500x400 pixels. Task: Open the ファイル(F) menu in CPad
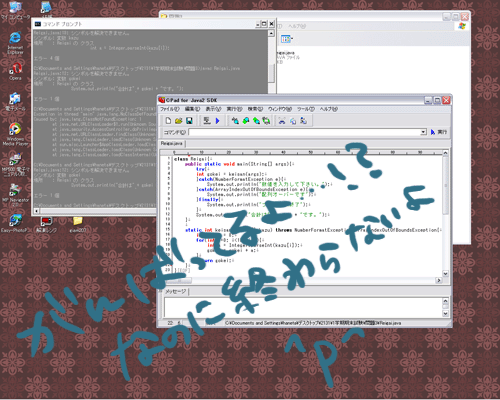(x=169, y=109)
